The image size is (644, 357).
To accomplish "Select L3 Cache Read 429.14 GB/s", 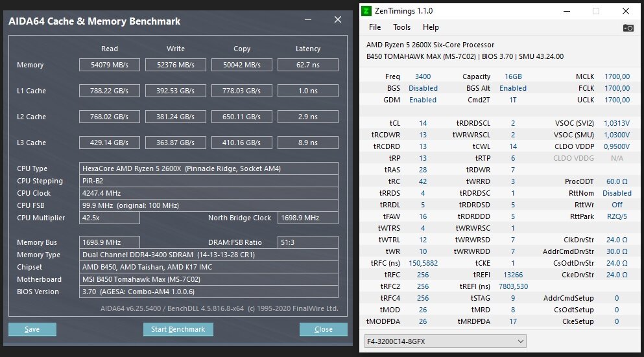I will pos(109,143).
